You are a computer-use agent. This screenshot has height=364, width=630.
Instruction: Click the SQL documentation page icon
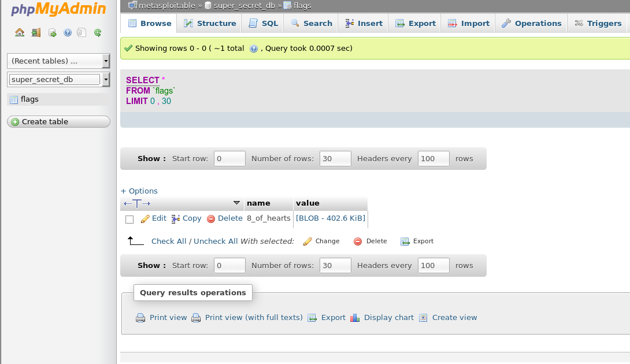point(81,32)
